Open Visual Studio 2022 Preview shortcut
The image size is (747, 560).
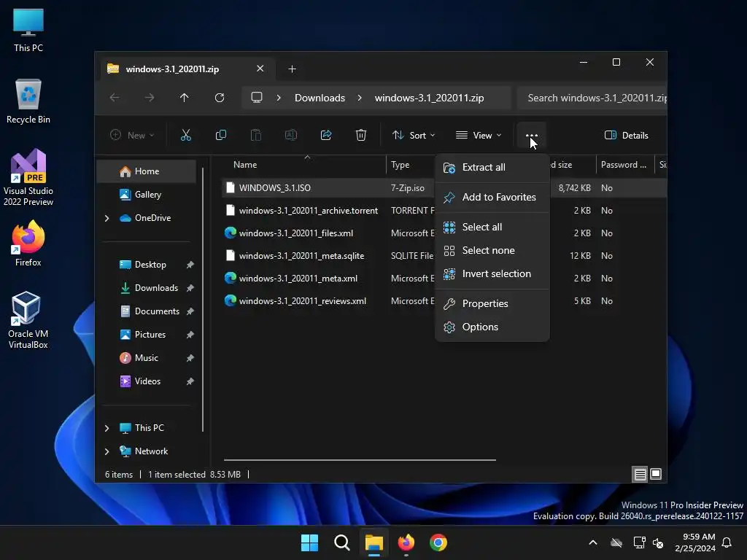pos(28,178)
